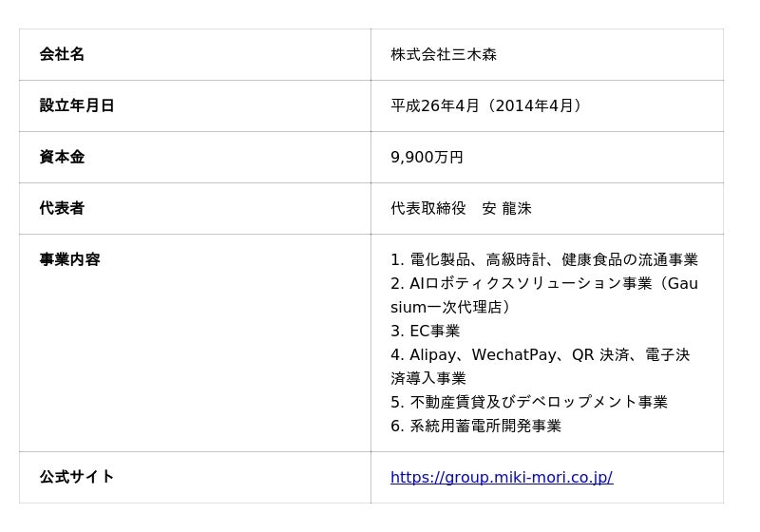Select the 株式会社三木森 company name text
760x532 pixels.
[x=444, y=54]
